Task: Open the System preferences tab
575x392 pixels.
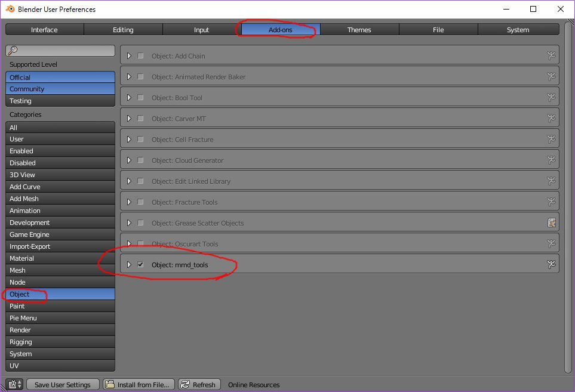Action: [x=518, y=30]
